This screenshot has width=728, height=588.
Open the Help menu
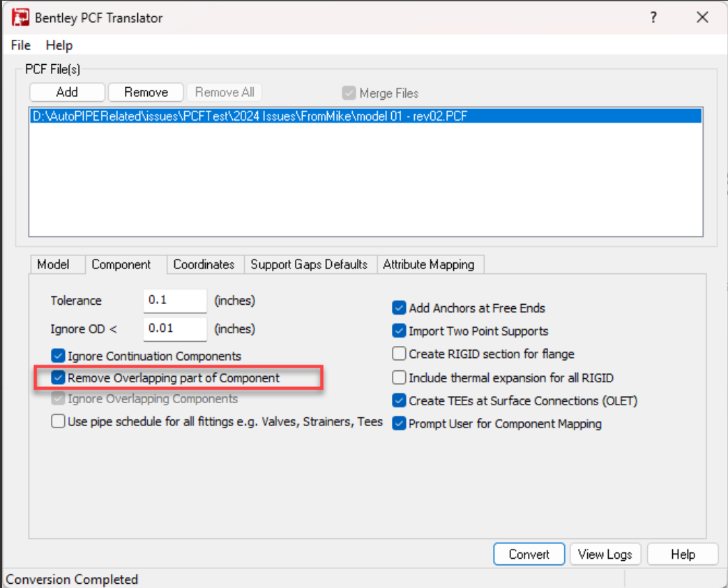(59, 45)
